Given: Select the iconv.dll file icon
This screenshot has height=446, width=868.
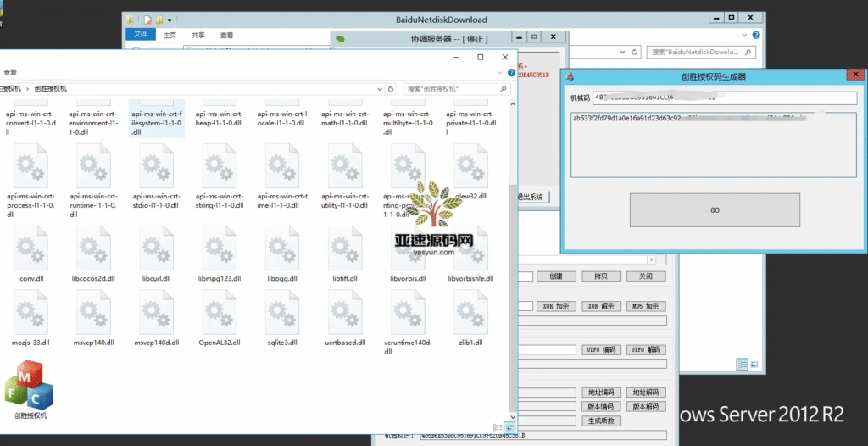Looking at the screenshot, I should (31, 249).
